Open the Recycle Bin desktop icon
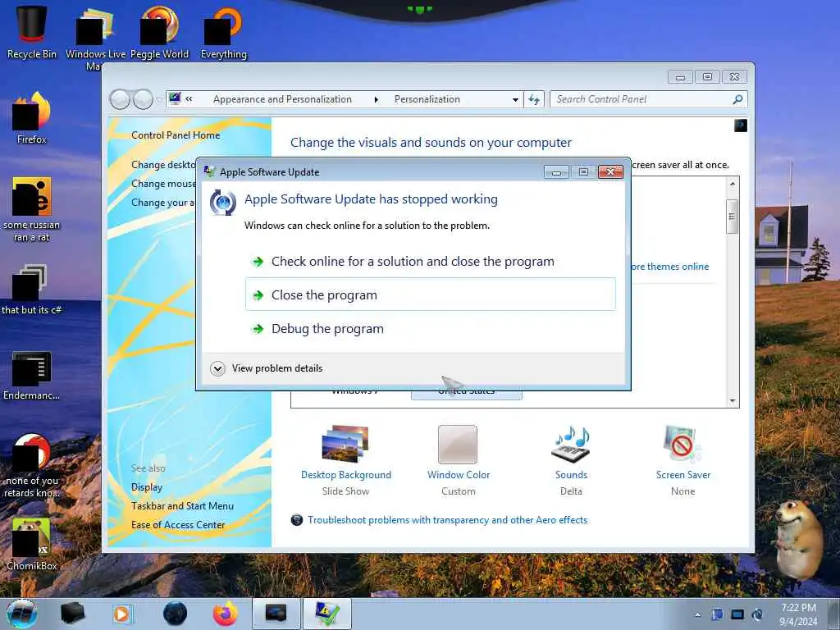 [x=32, y=32]
